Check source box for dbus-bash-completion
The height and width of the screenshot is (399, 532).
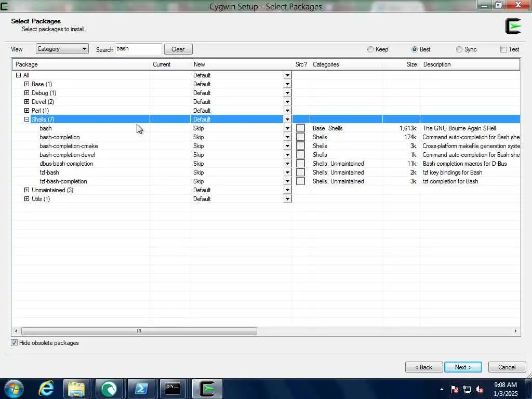point(300,164)
